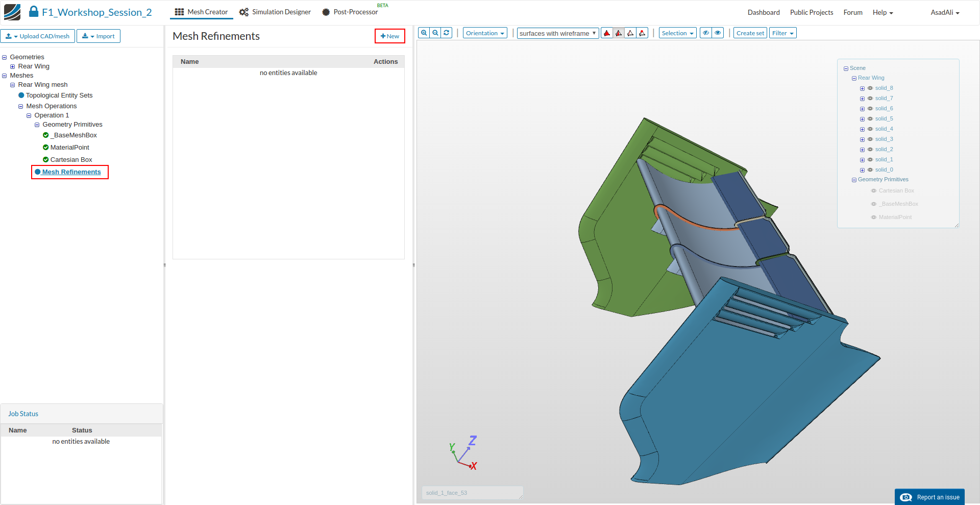Open the Selection dropdown

[x=678, y=33]
